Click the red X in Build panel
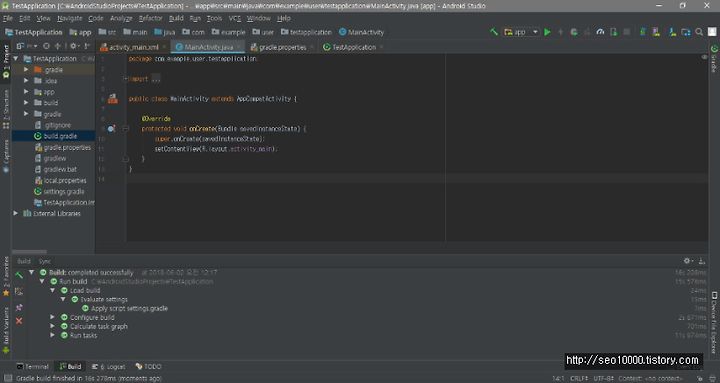This screenshot has height=383, width=720. 19,321
